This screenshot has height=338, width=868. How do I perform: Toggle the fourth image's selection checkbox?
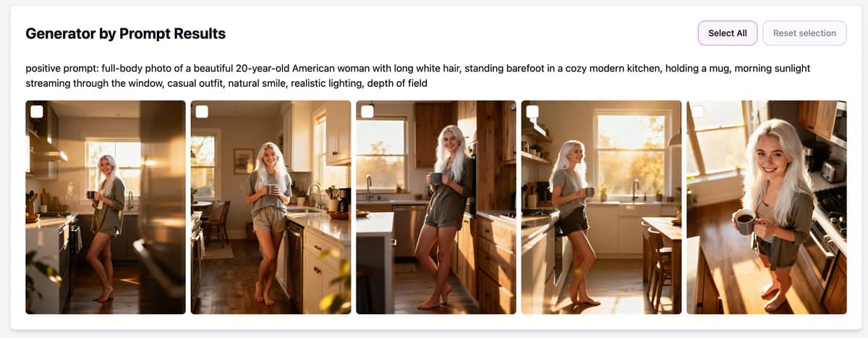532,111
